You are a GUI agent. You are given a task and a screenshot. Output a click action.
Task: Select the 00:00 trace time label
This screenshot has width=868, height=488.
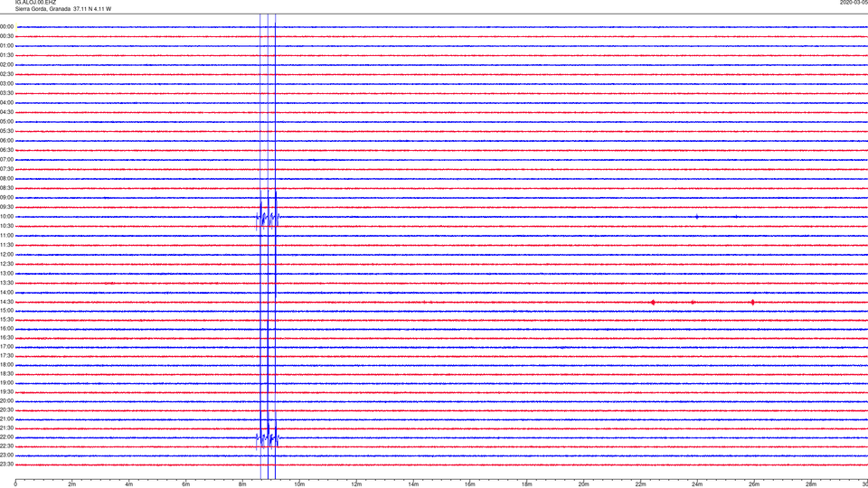6,26
